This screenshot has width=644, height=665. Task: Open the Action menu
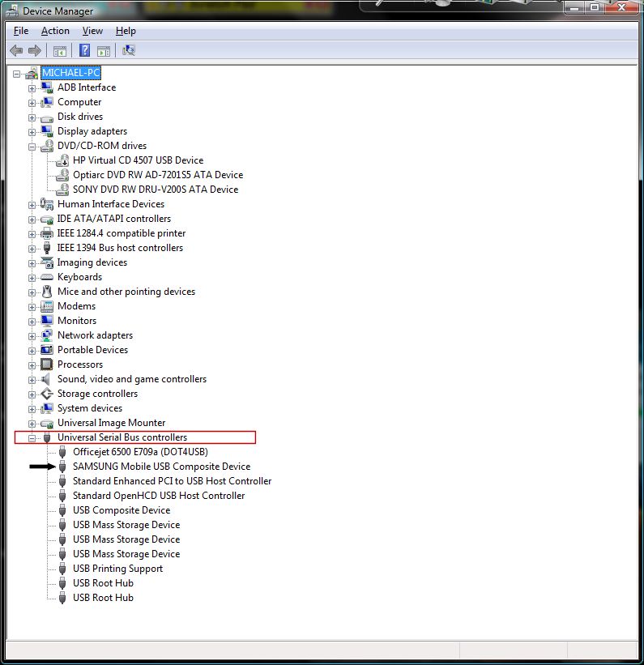[x=55, y=31]
